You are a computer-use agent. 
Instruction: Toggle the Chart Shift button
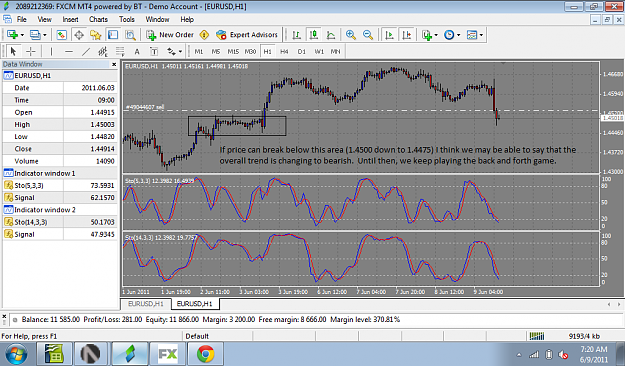coord(407,35)
